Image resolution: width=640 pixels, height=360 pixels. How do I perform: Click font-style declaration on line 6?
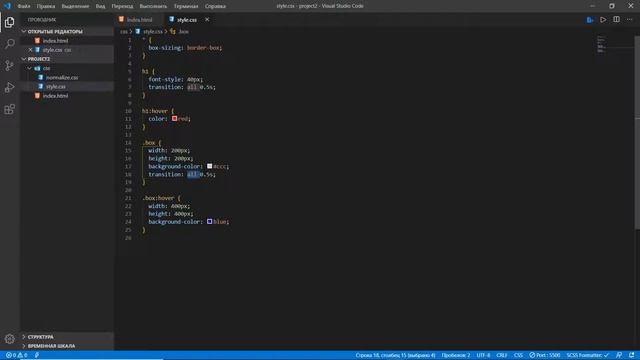pyautogui.click(x=175, y=79)
